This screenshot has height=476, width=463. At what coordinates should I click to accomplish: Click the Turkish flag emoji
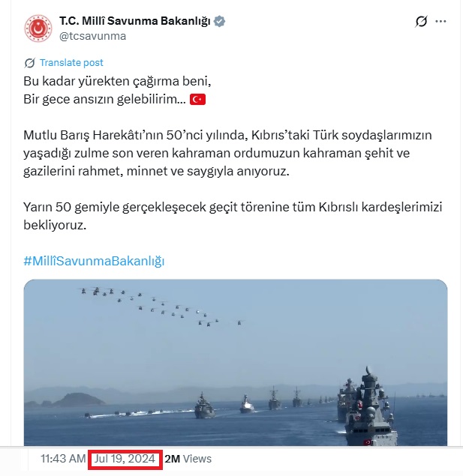(x=197, y=99)
